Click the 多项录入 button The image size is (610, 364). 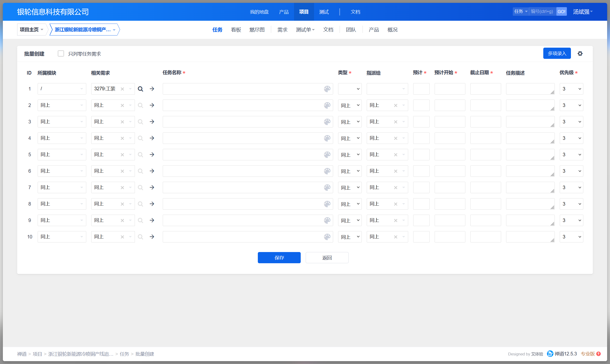557,53
